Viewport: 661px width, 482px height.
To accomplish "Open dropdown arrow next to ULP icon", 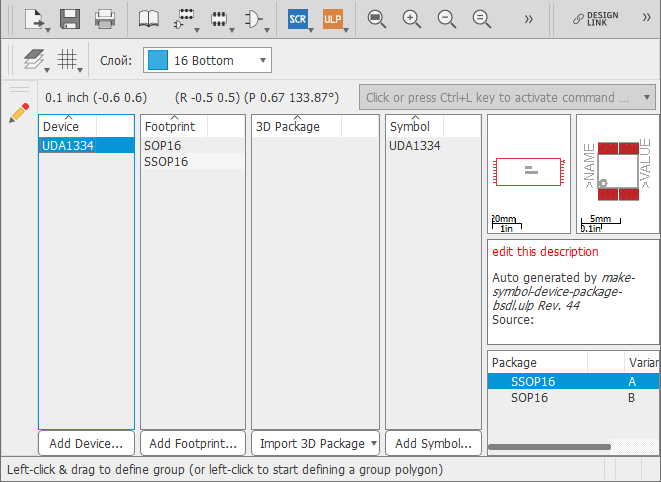I will point(346,30).
